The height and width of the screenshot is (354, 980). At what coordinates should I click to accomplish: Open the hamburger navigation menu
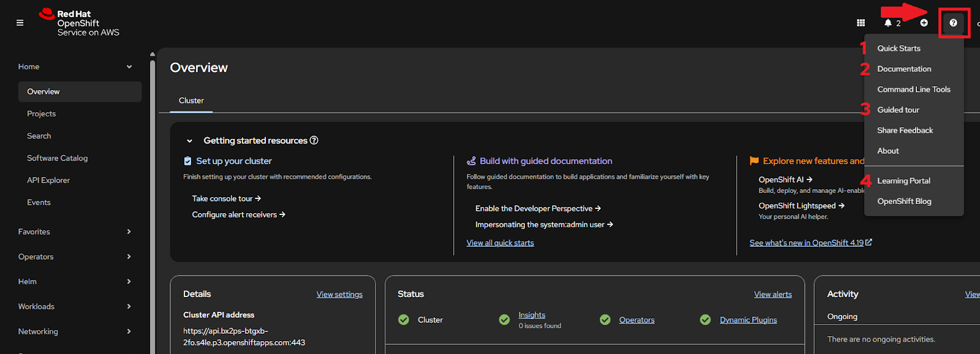point(20,23)
